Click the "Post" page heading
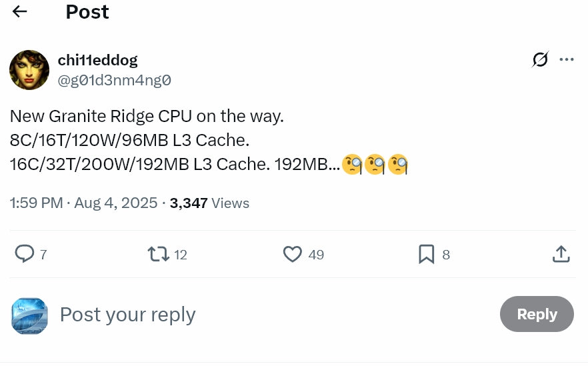Image resolution: width=588 pixels, height=366 pixels. 87,11
